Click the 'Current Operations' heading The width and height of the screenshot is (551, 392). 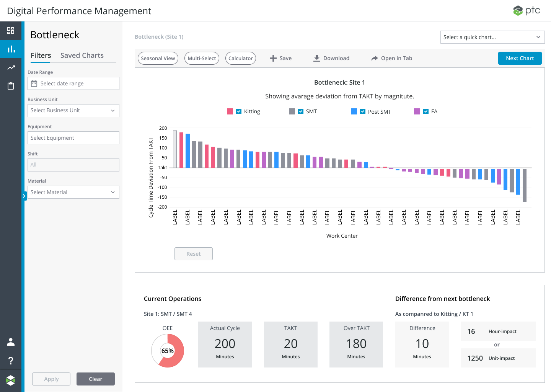(x=173, y=299)
